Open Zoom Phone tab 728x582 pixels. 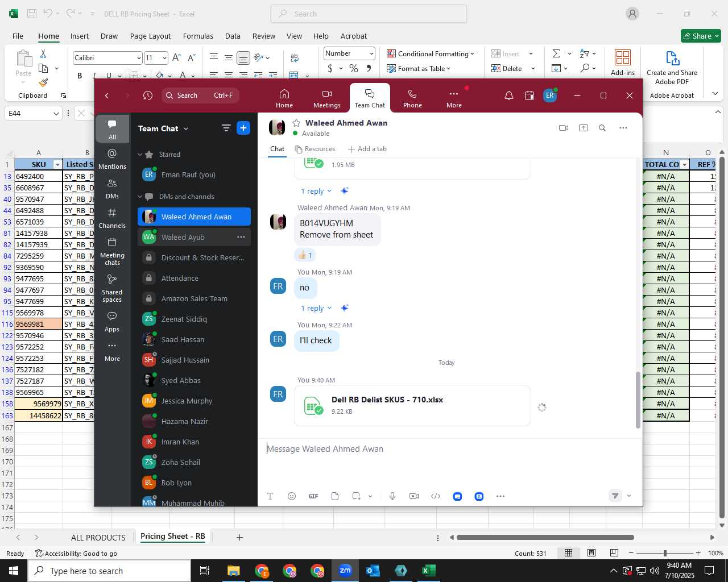click(x=412, y=98)
